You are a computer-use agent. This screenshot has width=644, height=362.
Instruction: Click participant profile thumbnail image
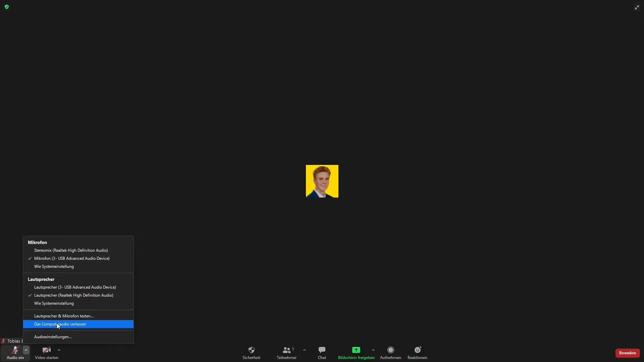tap(322, 181)
